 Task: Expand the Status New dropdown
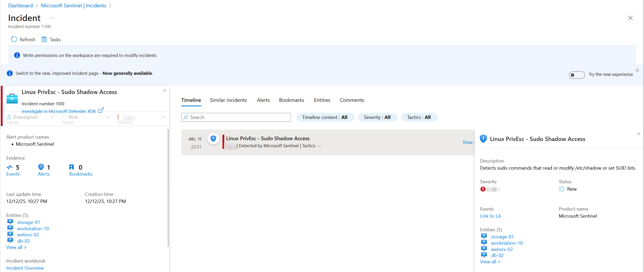[108, 117]
